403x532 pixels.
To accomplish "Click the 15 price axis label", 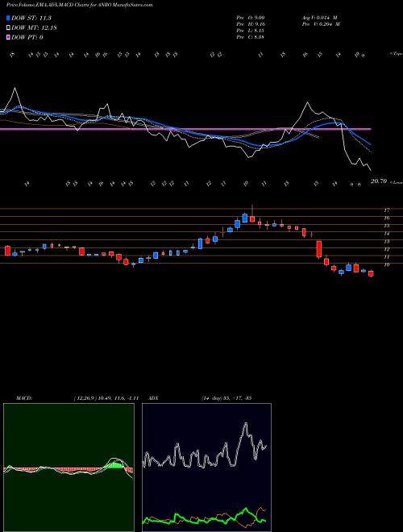I will pyautogui.click(x=386, y=226).
